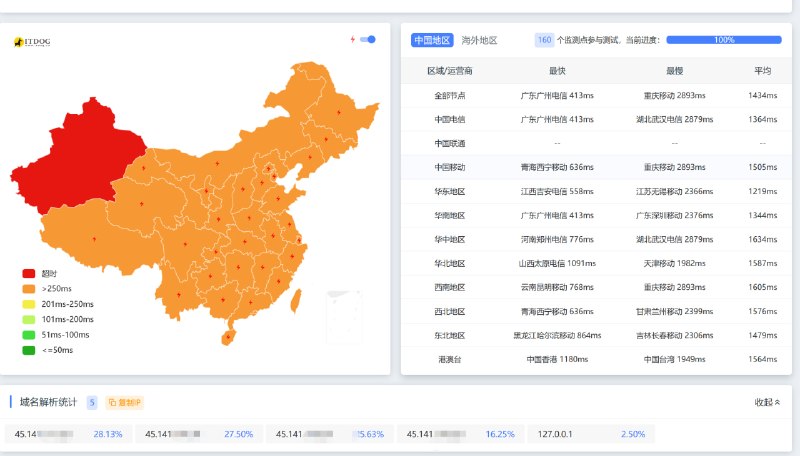Switch to the 海外地区 tab

pyautogui.click(x=479, y=40)
